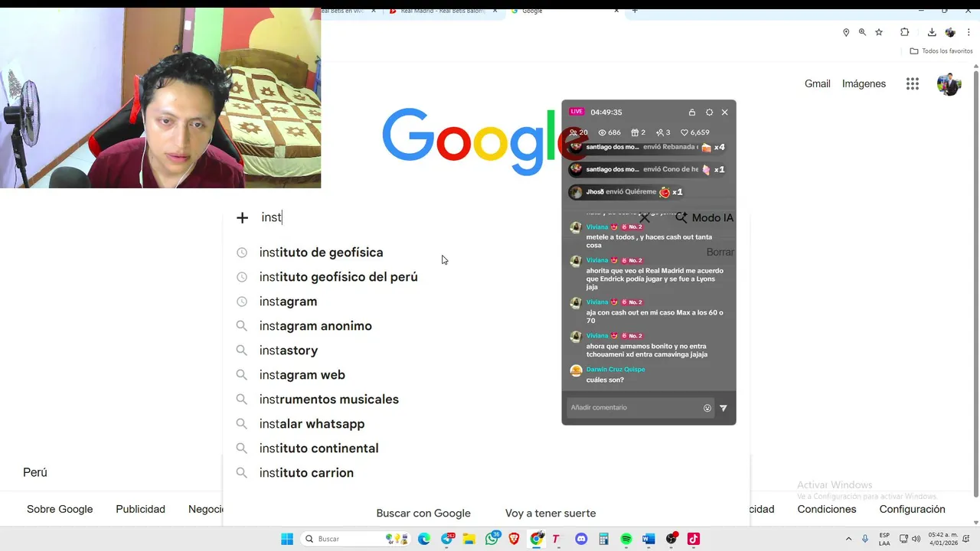Open the Sobre Google footer link
Image resolution: width=980 pixels, height=551 pixels.
pos(60,510)
